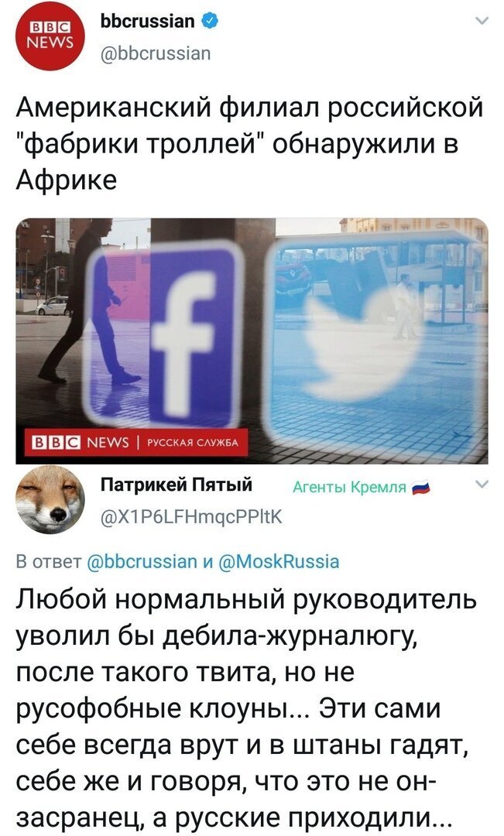Click the Russian flag emoji icon
The height and width of the screenshot is (836, 504).
click(x=421, y=487)
